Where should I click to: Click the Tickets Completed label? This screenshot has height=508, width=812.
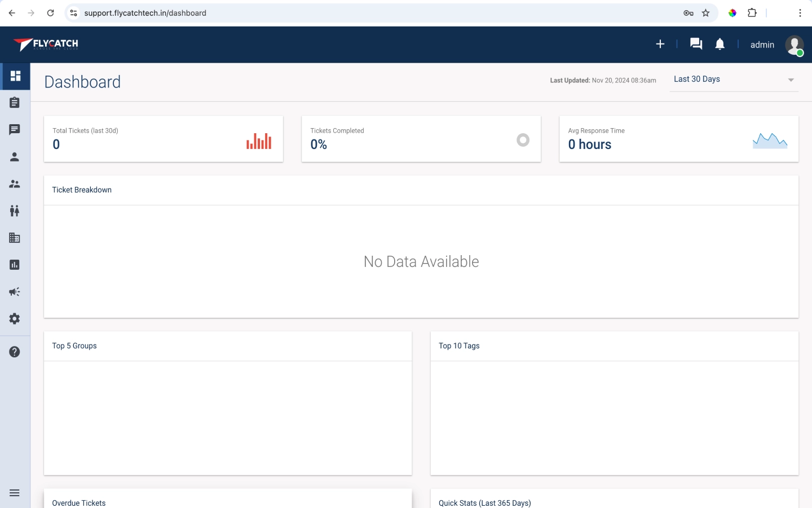point(337,130)
